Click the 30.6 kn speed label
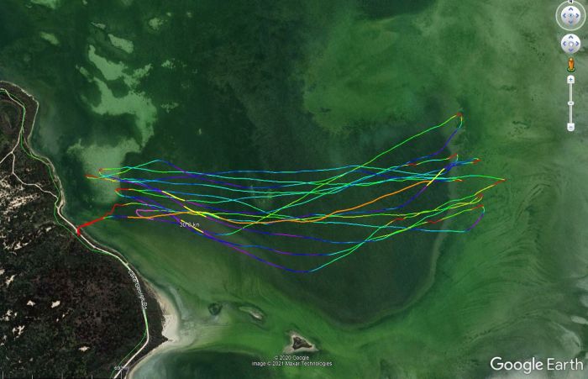The width and height of the screenshot is (588, 379). point(189,224)
